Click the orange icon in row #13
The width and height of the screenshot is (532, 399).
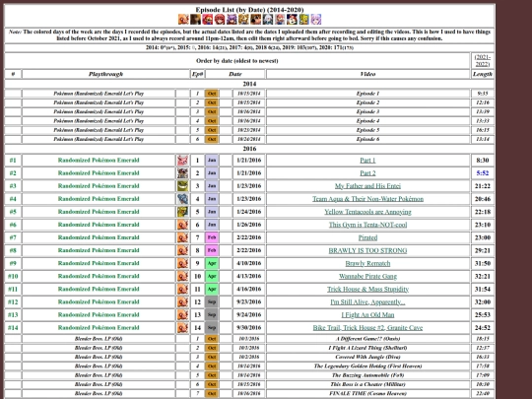coord(182,315)
